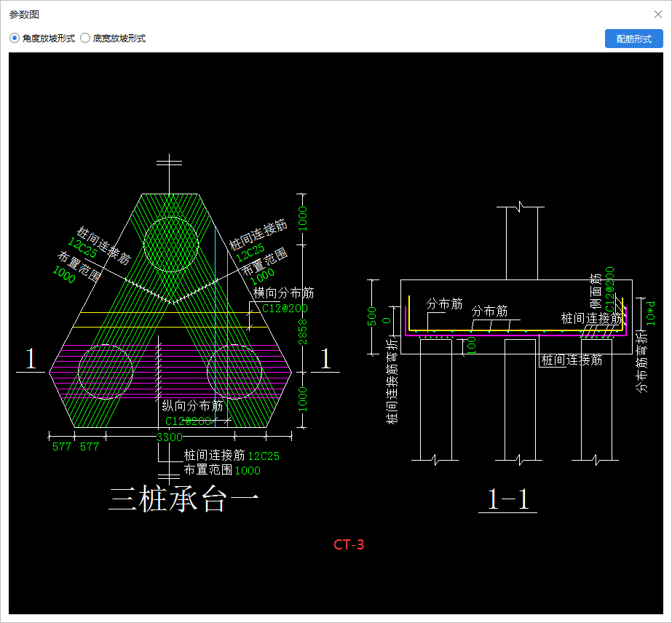Edit bottom width value 3300

pos(170,437)
